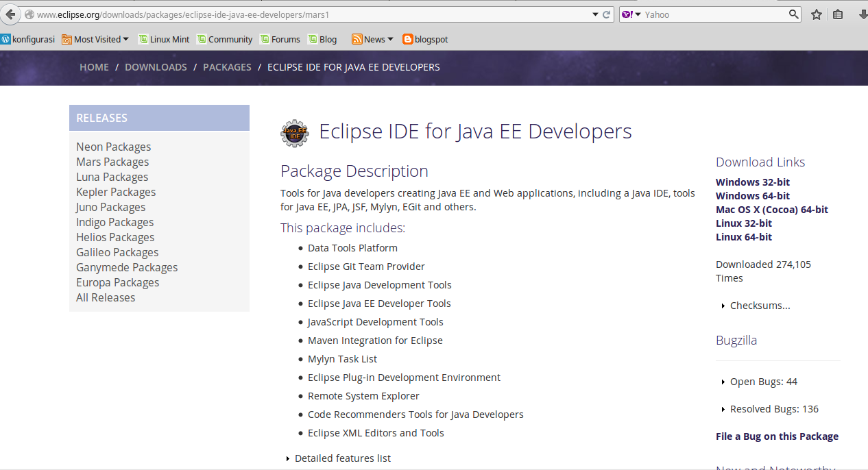Expand Resolved Bugs: 136
Image resolution: width=868 pixels, height=470 pixels.
pos(770,409)
